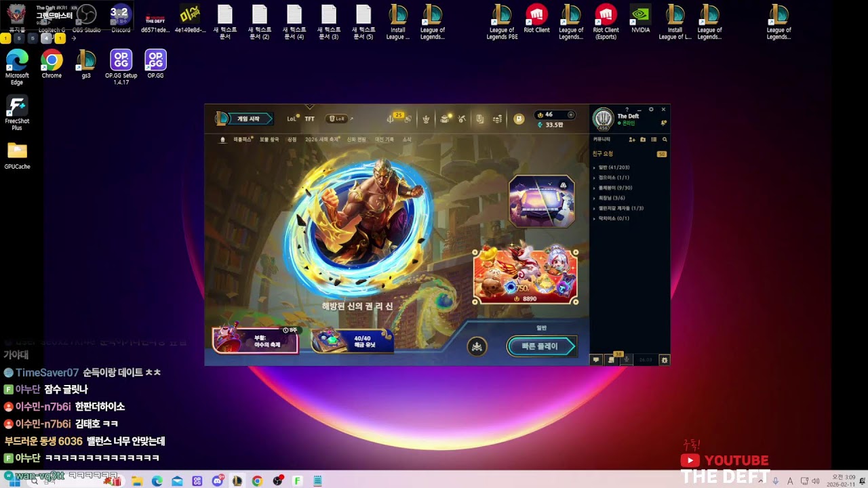Switch to the LoL game tab
This screenshot has height=488, width=868.
point(292,119)
